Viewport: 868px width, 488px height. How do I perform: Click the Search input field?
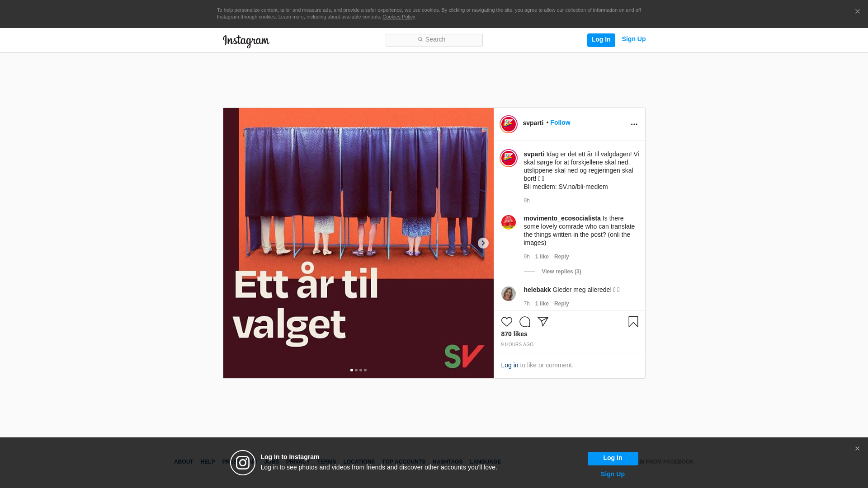tap(434, 40)
